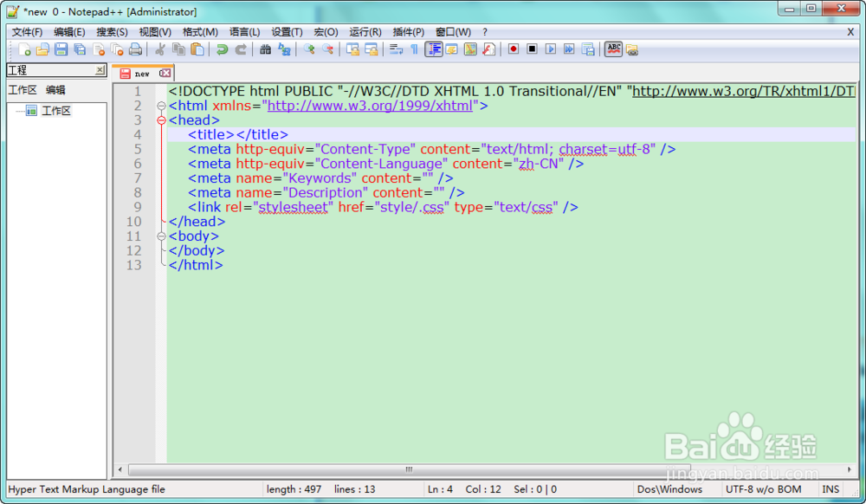Click the title tag on line 4
The width and height of the screenshot is (866, 504).
point(237,135)
